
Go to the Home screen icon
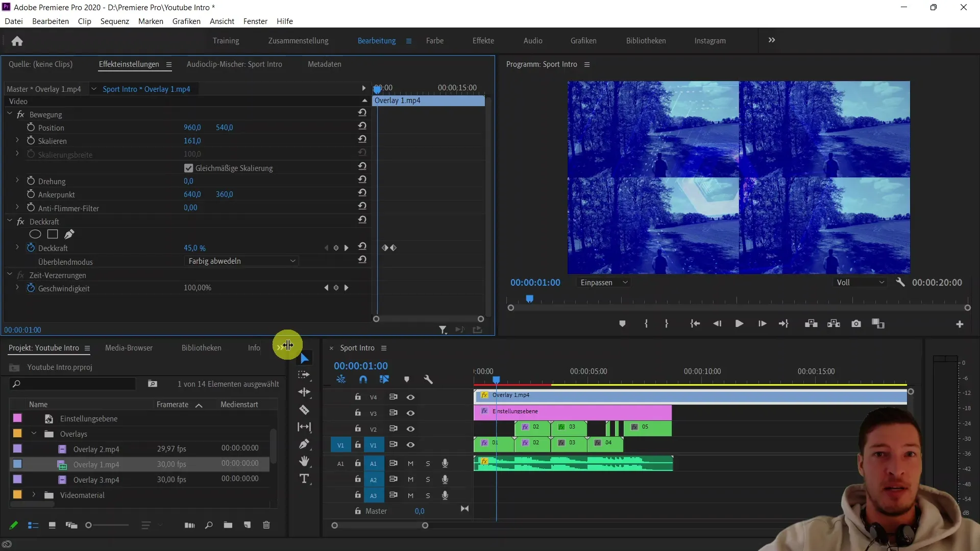click(x=17, y=41)
